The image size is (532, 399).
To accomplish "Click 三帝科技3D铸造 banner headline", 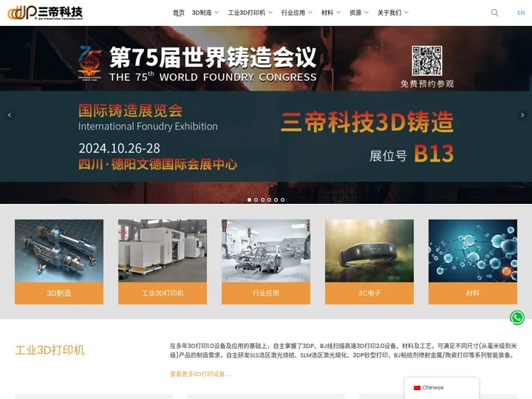I will pyautogui.click(x=367, y=122).
